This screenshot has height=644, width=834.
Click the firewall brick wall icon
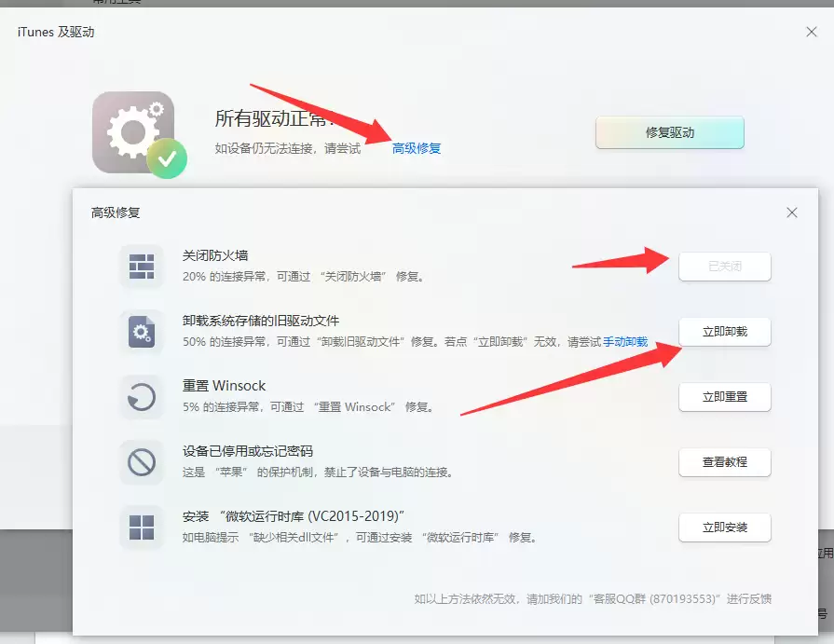(x=142, y=266)
